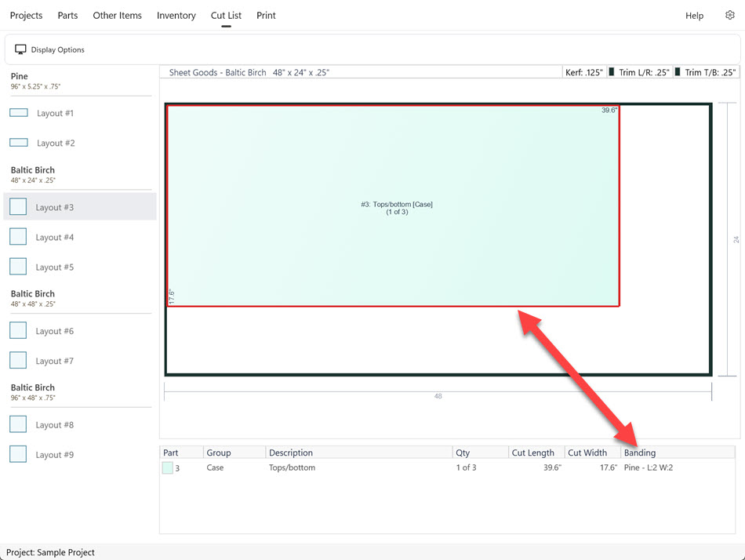Click the 'Case' group cell
The width and height of the screenshot is (745, 560).
coord(215,467)
